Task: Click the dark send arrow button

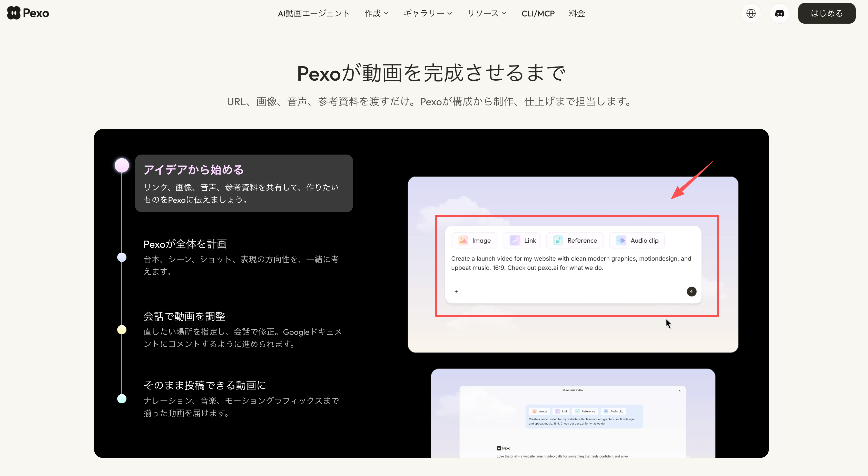Action: [x=692, y=291]
